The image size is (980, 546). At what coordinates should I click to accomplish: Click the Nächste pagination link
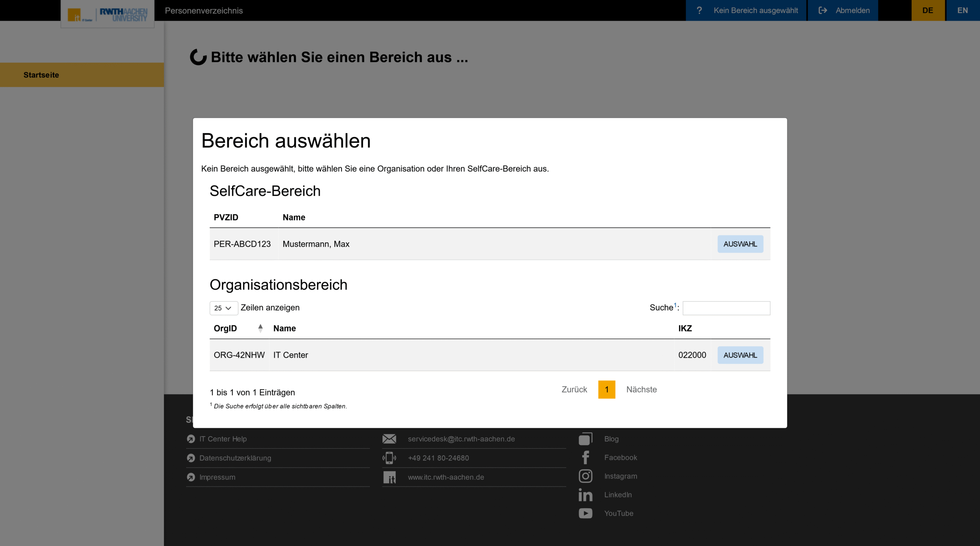click(641, 390)
